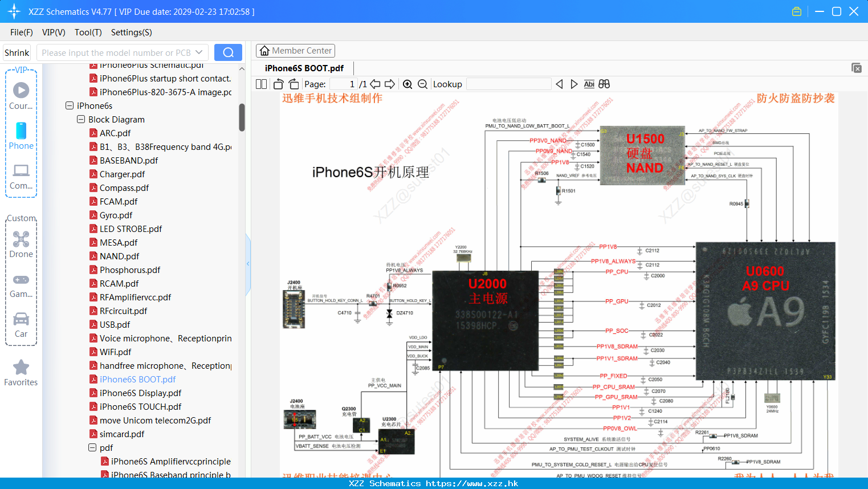This screenshot has height=489, width=868.
Task: Collapse the Block Diagram folder
Action: click(81, 119)
